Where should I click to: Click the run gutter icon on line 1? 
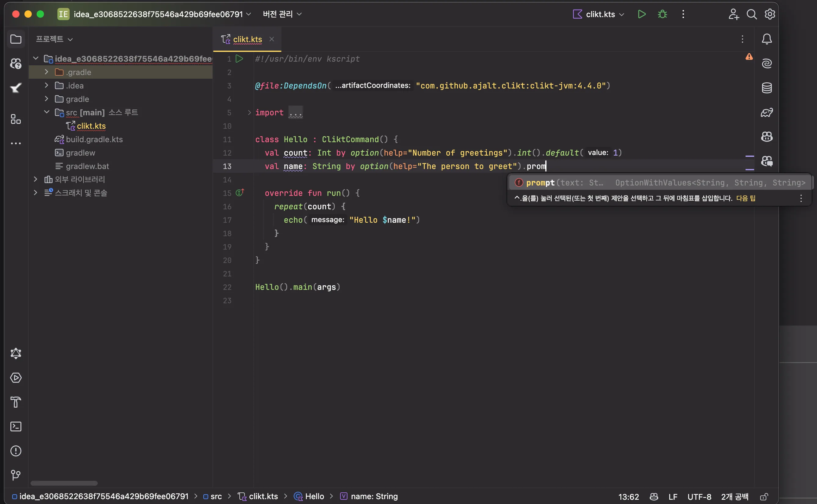coord(239,59)
